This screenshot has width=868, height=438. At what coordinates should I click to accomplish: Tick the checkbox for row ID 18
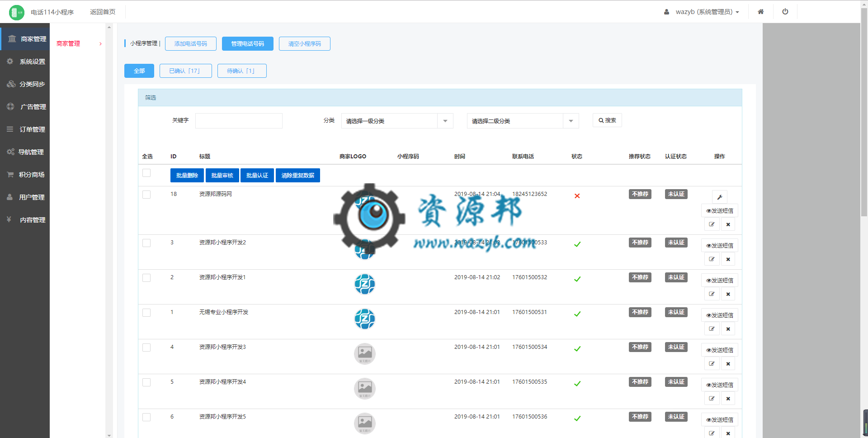click(146, 195)
